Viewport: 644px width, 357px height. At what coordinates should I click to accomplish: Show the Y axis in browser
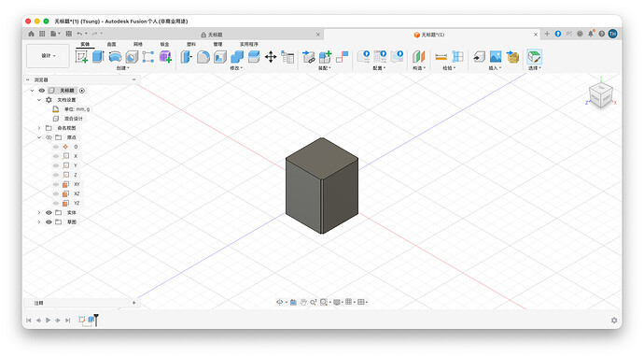[56, 165]
